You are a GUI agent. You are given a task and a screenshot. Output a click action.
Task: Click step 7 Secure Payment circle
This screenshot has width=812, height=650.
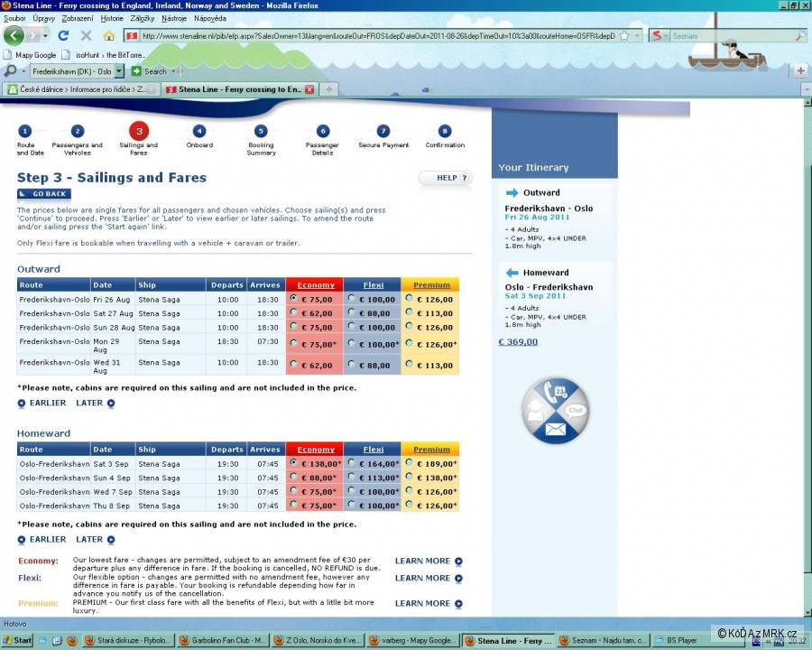click(x=383, y=131)
